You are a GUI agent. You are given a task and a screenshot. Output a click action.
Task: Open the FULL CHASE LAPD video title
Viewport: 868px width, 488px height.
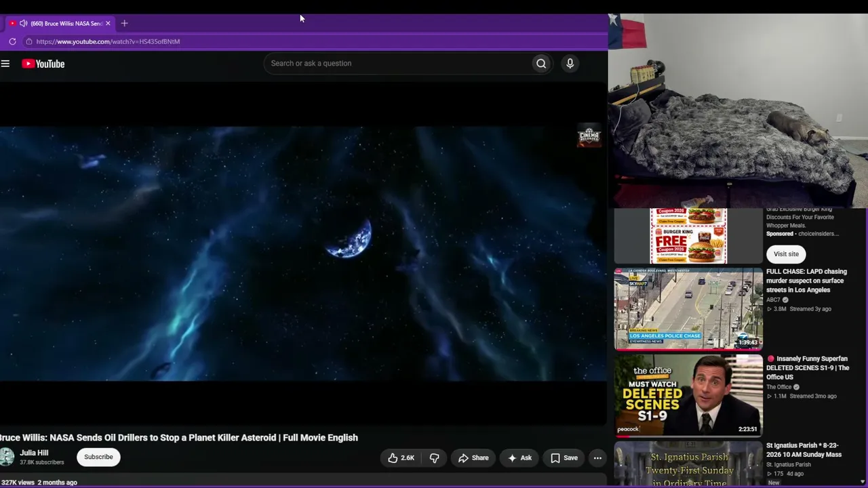[806, 281]
